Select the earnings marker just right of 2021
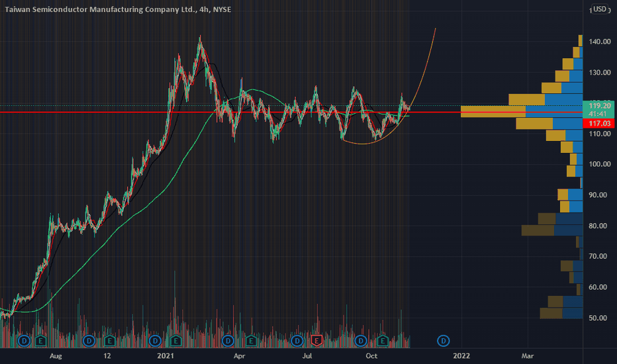This screenshot has width=617, height=364. [x=176, y=341]
